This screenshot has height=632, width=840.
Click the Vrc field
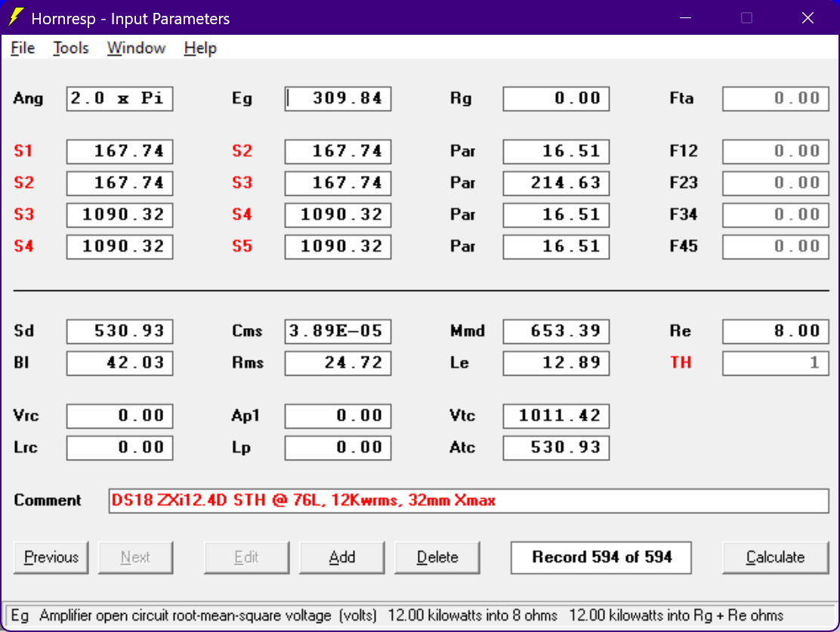coord(119,416)
